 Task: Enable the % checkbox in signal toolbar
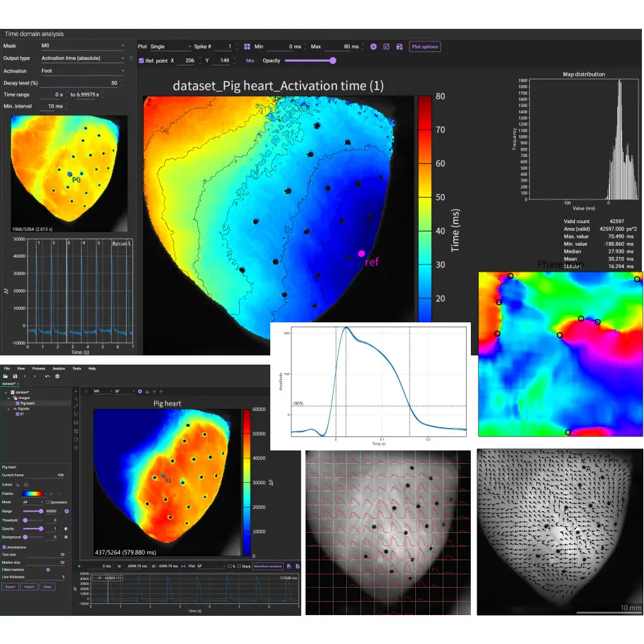tap(229, 566)
